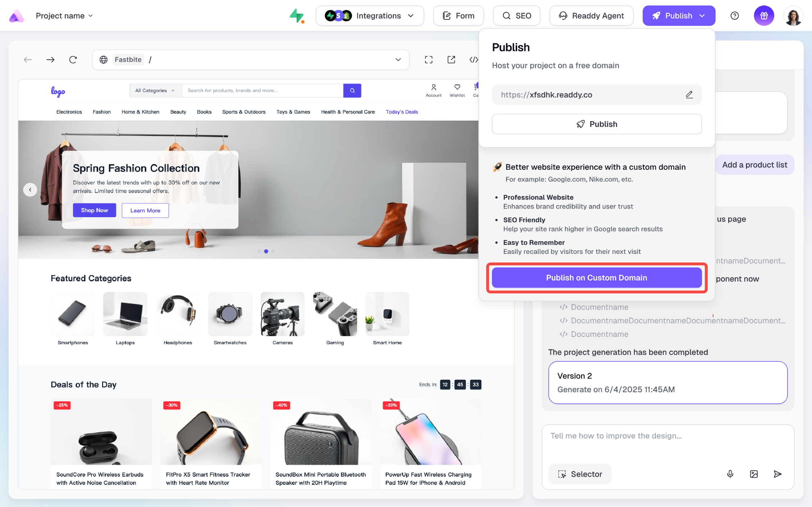Click the image upload icon in chat
The width and height of the screenshot is (812, 507).
point(754,474)
